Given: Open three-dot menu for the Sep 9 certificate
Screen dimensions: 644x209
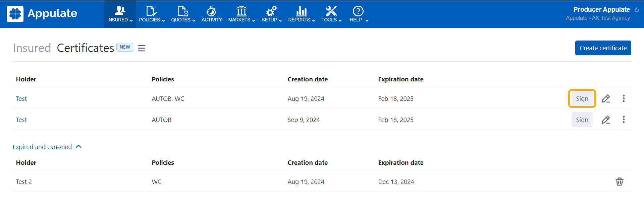Looking at the screenshot, I should [x=624, y=120].
